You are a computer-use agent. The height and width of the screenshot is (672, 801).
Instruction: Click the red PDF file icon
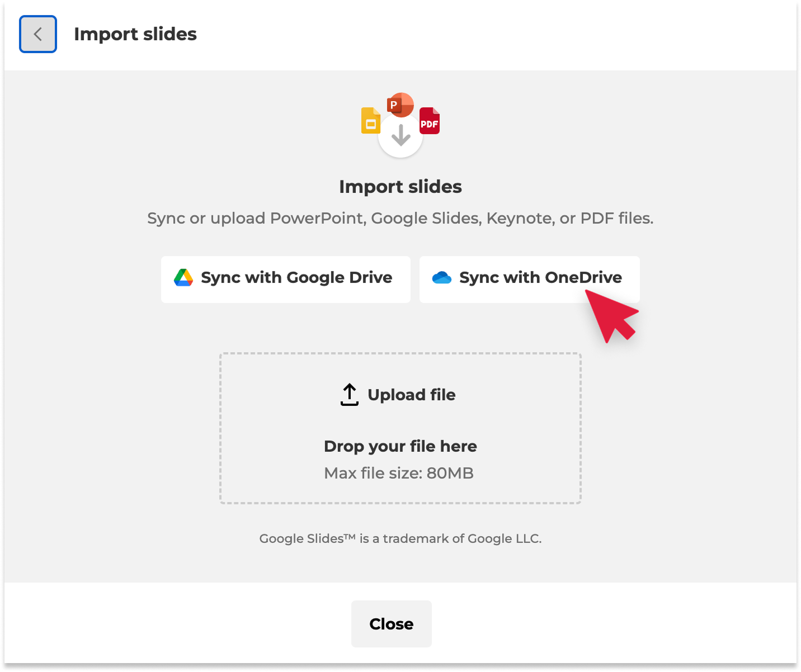(x=430, y=121)
